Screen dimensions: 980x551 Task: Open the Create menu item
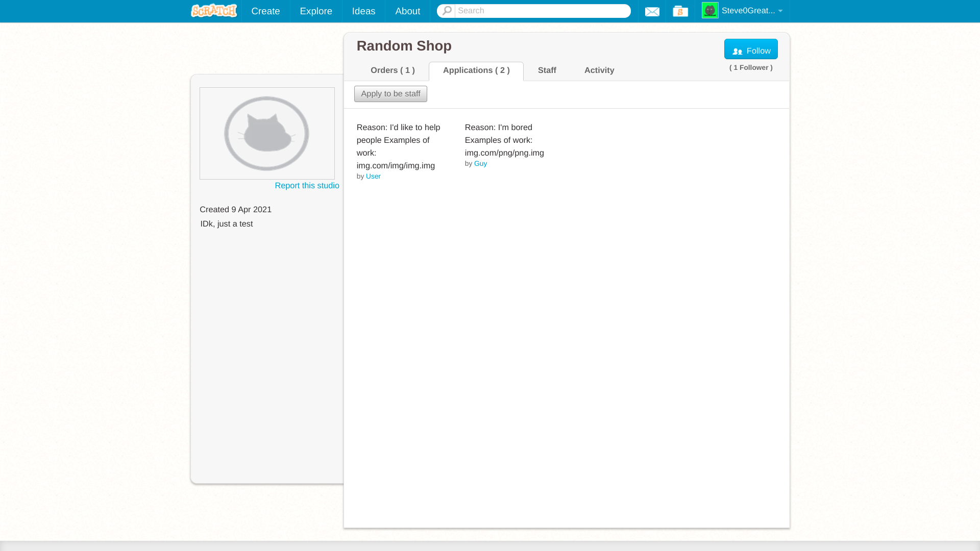tap(265, 11)
